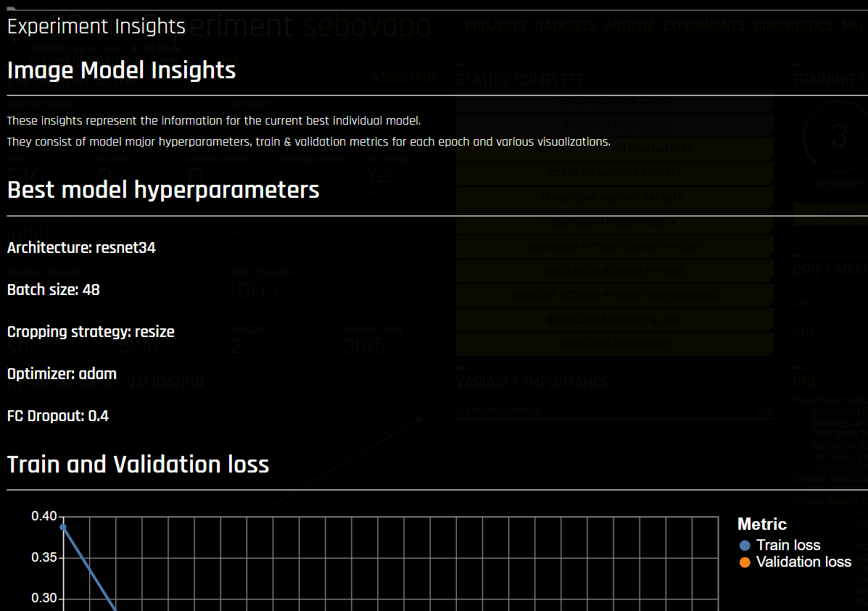868x611 pixels.
Task: Click DOWNLOAD SUMMARY & LOGS
Action: (x=614, y=319)
